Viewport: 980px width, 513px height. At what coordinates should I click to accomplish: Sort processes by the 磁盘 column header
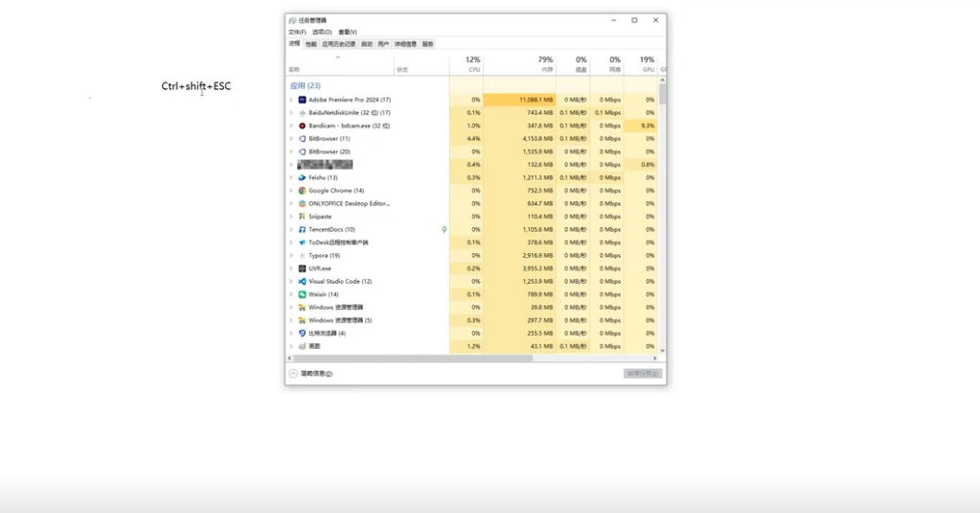click(x=573, y=64)
